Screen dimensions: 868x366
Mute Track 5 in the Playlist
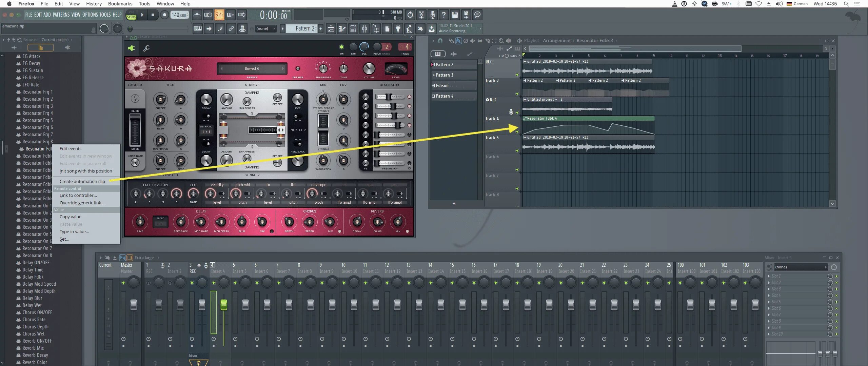click(x=517, y=150)
